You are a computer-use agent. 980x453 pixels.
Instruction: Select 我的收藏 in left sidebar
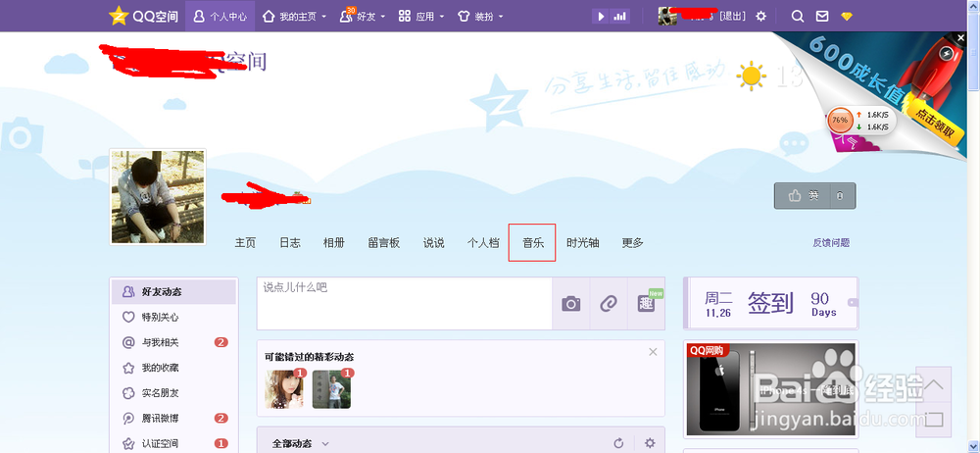(173, 368)
